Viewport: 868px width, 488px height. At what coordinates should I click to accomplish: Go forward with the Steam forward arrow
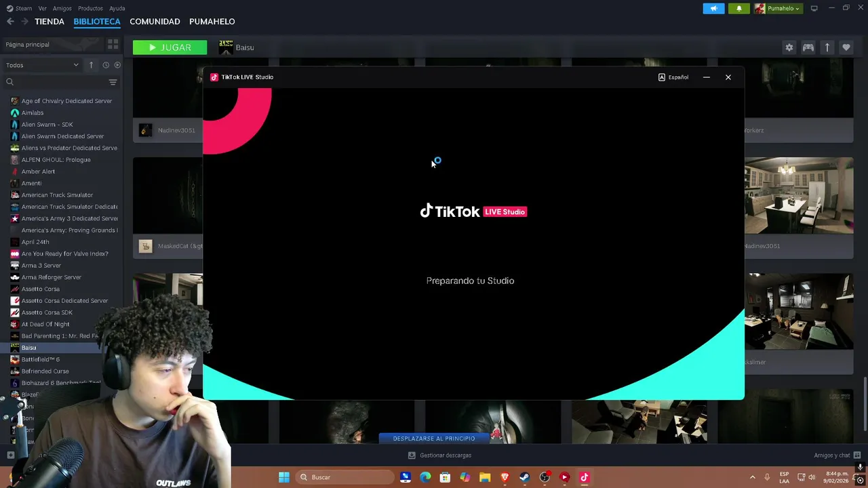(24, 22)
